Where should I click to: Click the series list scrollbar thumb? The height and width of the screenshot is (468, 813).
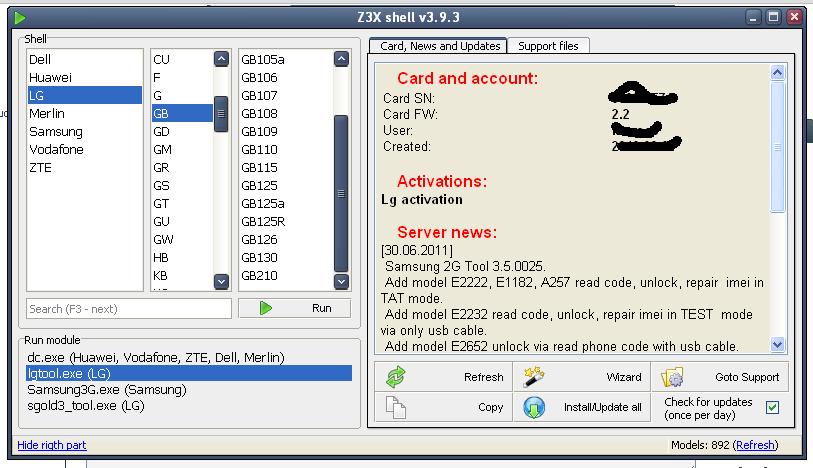[x=221, y=114]
